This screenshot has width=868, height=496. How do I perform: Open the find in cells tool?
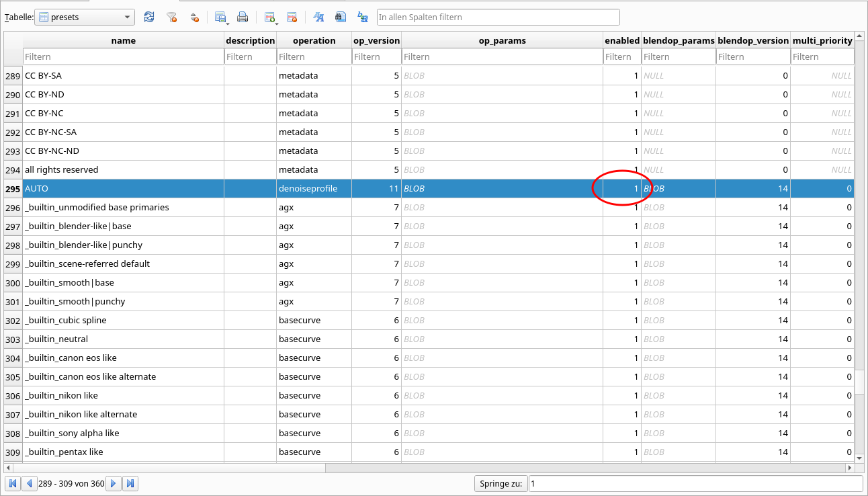coord(341,17)
